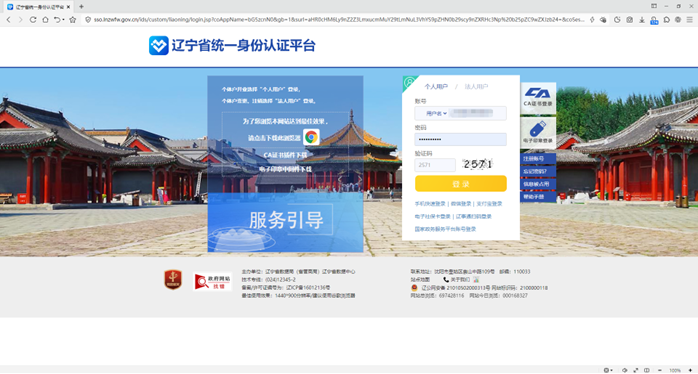Click the 政府网站找错 badge
Screen dimensions: 698x374
[213, 281]
